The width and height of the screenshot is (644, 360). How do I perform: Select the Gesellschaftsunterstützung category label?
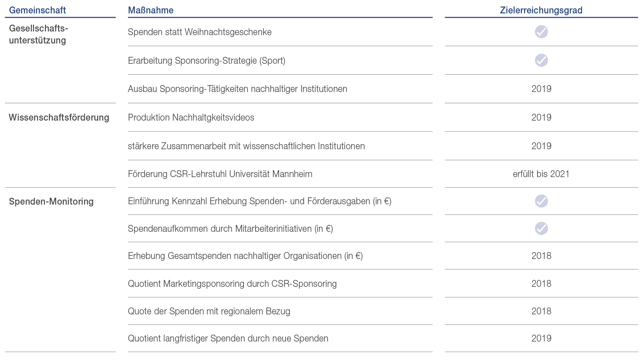click(38, 34)
